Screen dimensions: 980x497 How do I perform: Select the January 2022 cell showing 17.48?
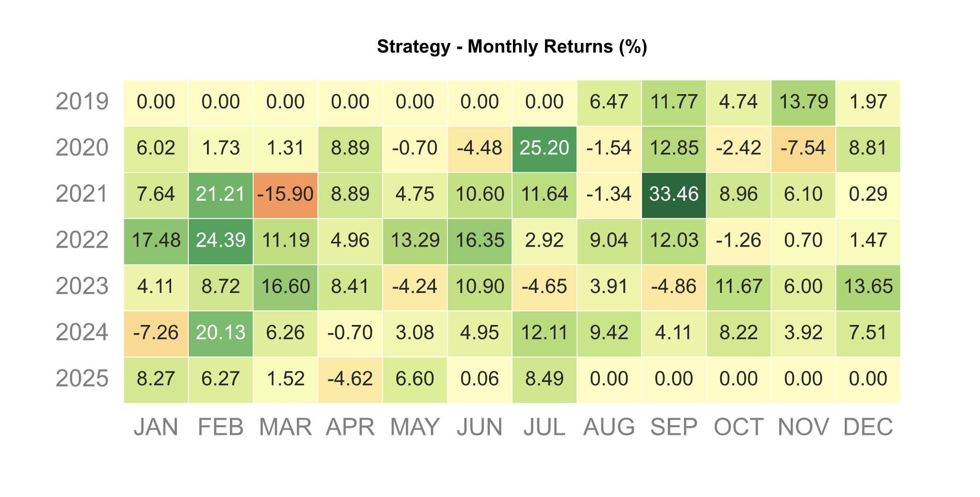[156, 240]
